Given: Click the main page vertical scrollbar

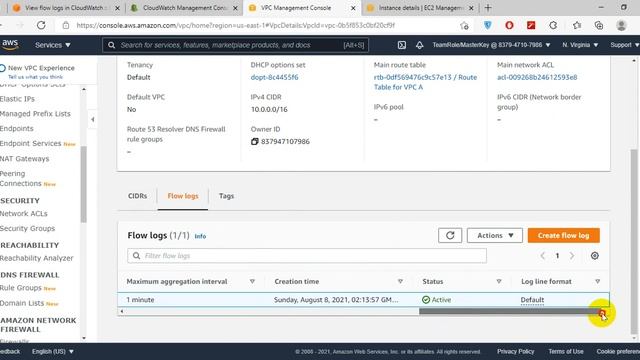Looking at the screenshot, I should click(633, 241).
